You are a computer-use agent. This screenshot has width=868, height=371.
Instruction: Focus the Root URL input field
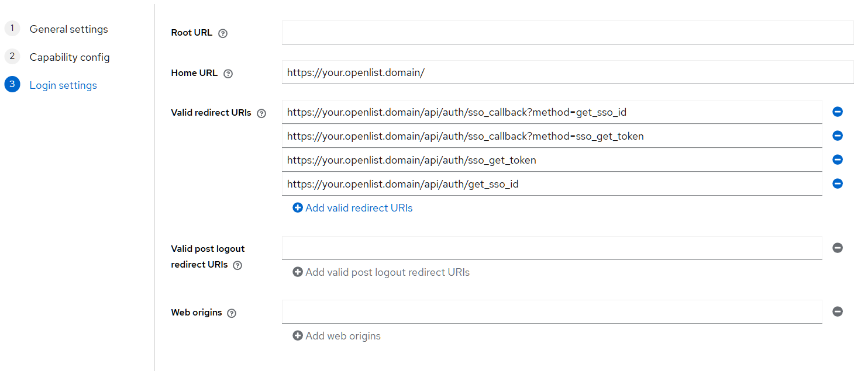pyautogui.click(x=567, y=33)
